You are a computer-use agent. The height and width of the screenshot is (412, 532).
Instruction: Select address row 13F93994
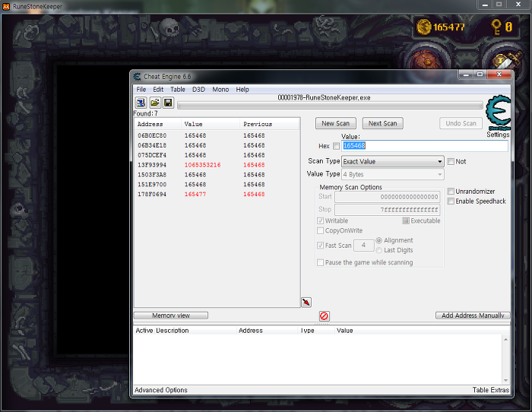(x=217, y=165)
